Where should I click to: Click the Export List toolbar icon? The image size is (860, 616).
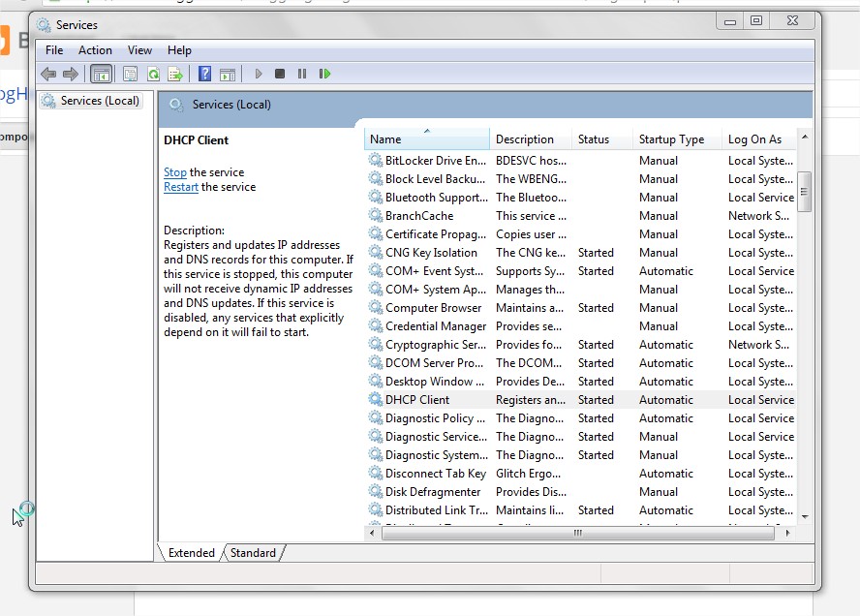click(175, 74)
